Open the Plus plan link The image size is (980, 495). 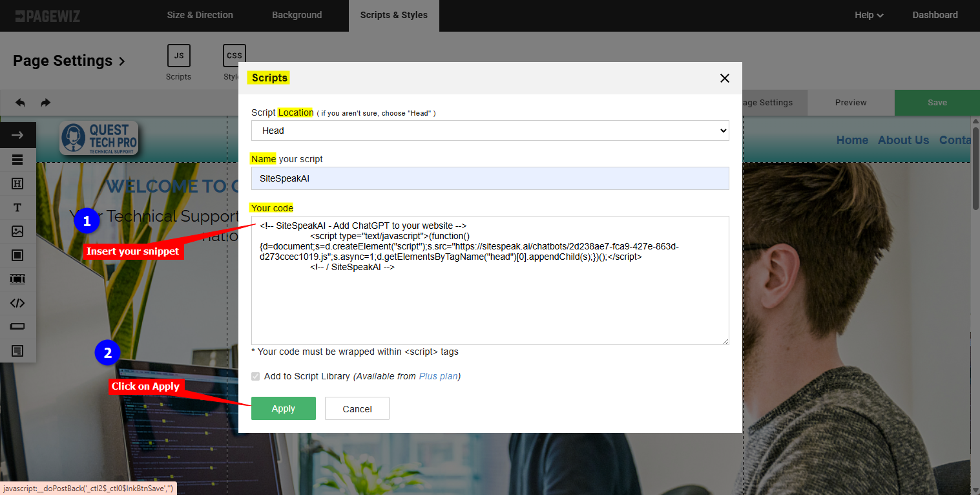(438, 376)
